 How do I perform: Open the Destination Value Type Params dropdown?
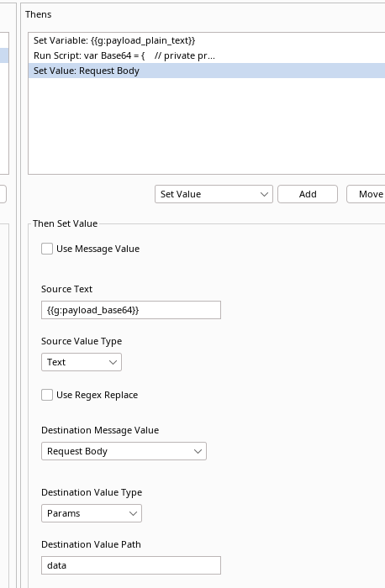click(x=92, y=513)
